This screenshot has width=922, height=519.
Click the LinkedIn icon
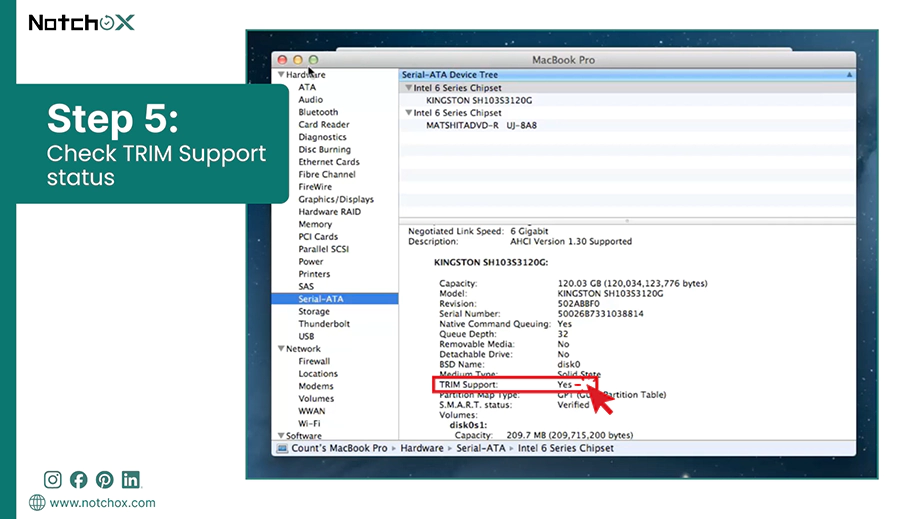131,480
